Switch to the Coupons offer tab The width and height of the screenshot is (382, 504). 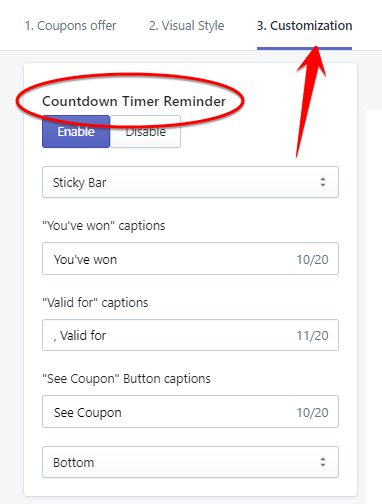click(71, 26)
